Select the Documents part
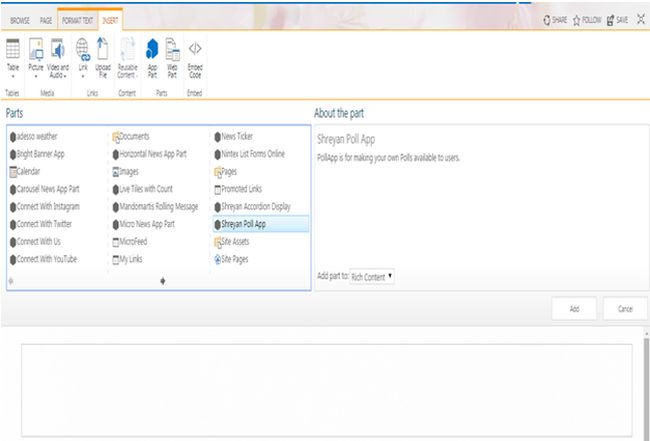Screen dimensions: 650x441 pos(131,136)
